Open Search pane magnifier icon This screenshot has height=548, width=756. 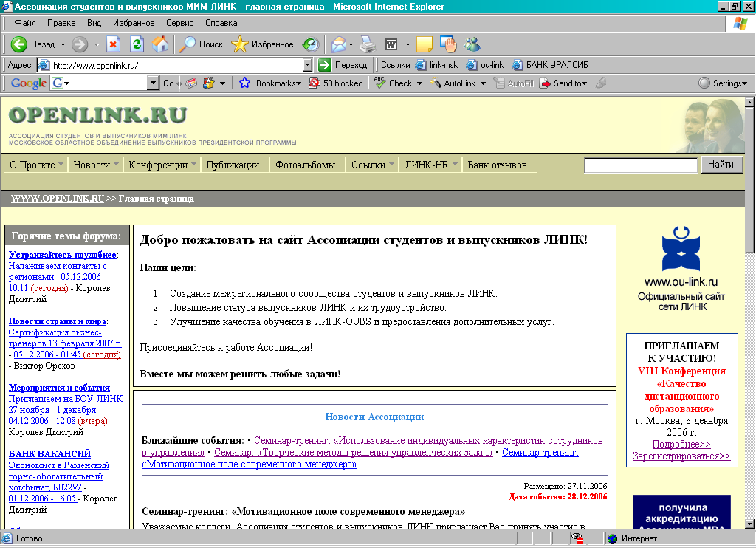point(187,44)
